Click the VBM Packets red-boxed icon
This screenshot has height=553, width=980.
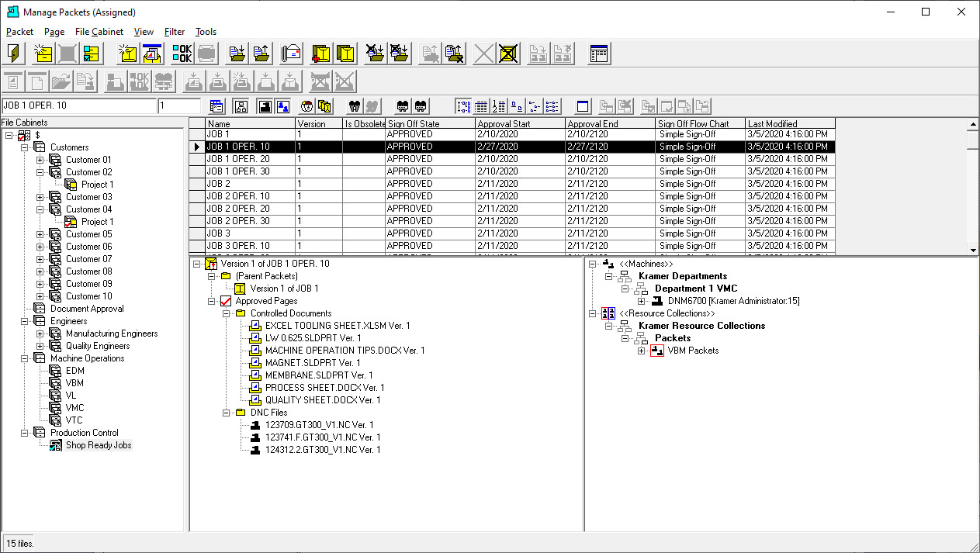click(x=657, y=351)
